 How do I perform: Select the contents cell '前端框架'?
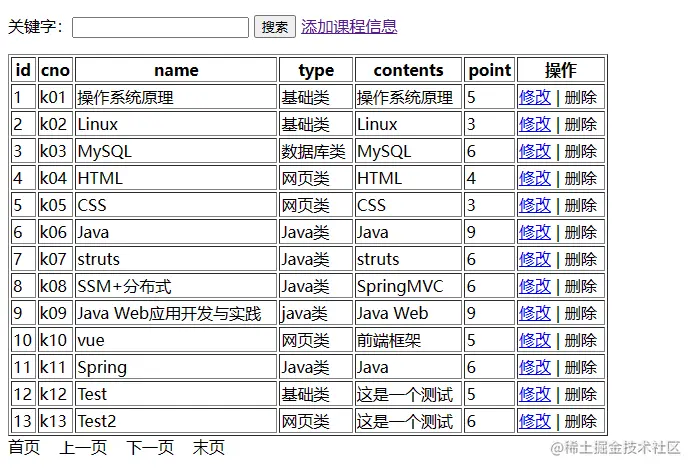(x=408, y=341)
